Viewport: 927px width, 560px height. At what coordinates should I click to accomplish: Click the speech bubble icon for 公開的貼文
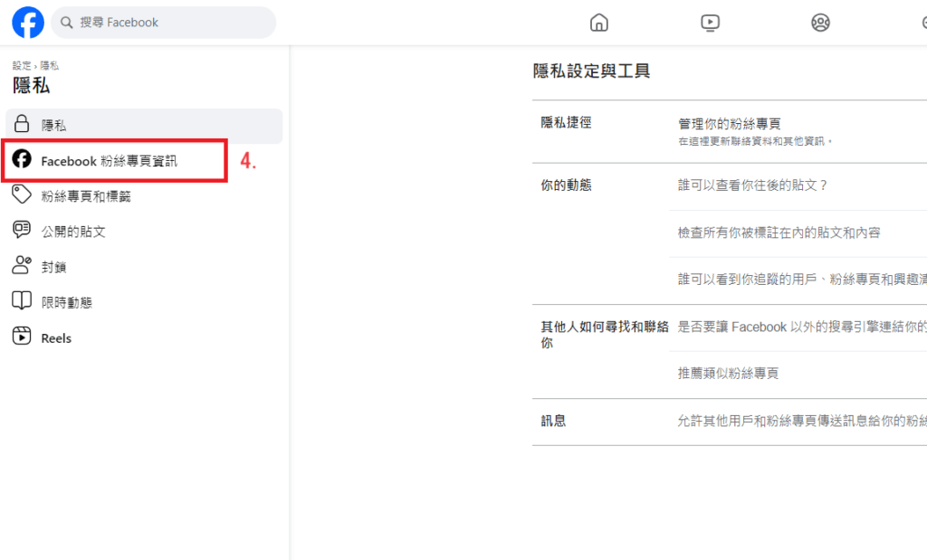click(22, 231)
